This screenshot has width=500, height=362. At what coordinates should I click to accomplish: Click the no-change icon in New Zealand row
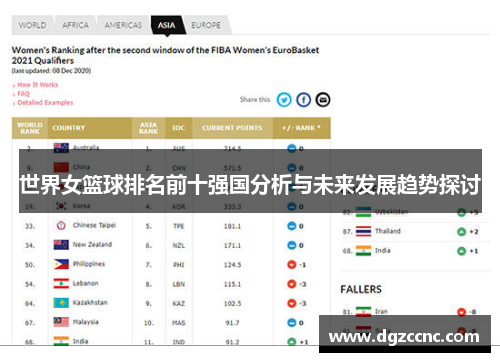(x=292, y=245)
